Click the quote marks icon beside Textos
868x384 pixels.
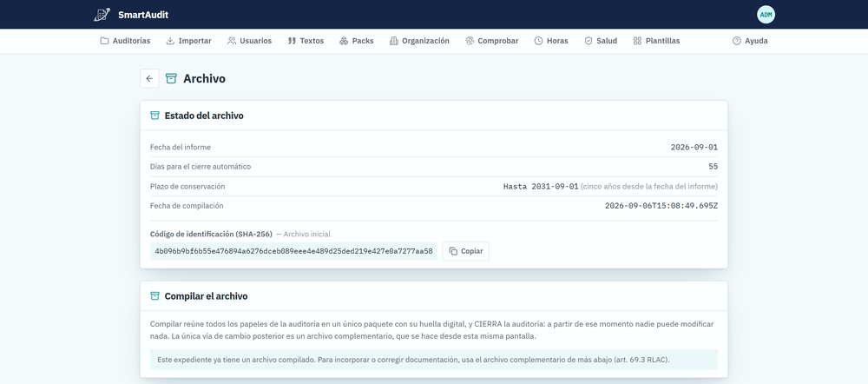(x=292, y=41)
